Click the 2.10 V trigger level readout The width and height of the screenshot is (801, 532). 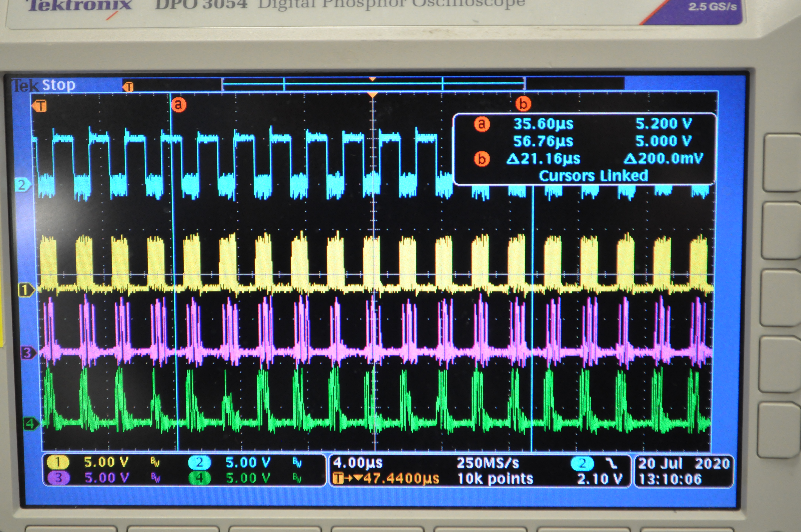pos(599,479)
